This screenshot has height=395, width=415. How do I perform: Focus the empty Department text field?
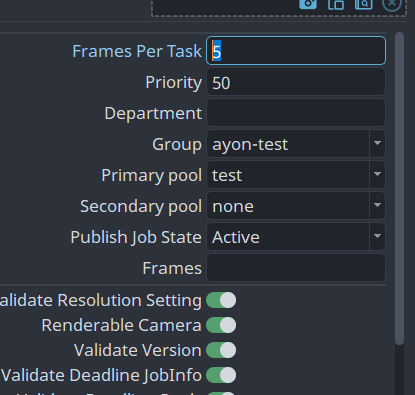pos(296,113)
